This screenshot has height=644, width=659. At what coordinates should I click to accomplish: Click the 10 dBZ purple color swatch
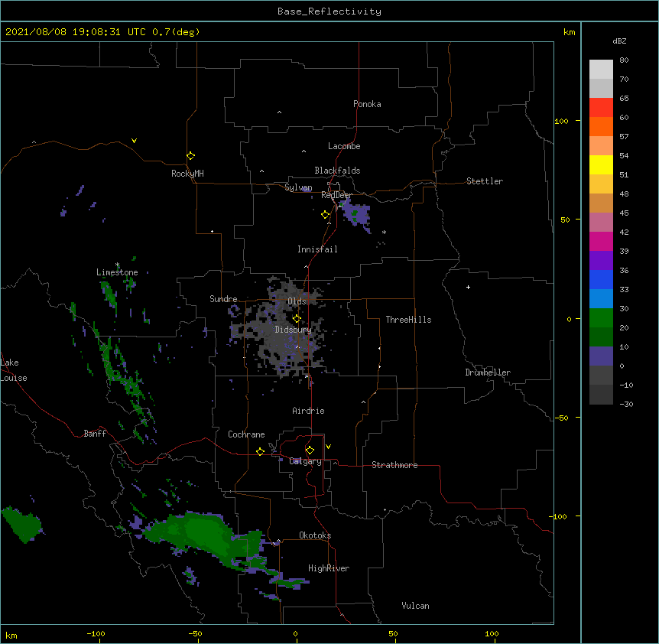(x=601, y=356)
